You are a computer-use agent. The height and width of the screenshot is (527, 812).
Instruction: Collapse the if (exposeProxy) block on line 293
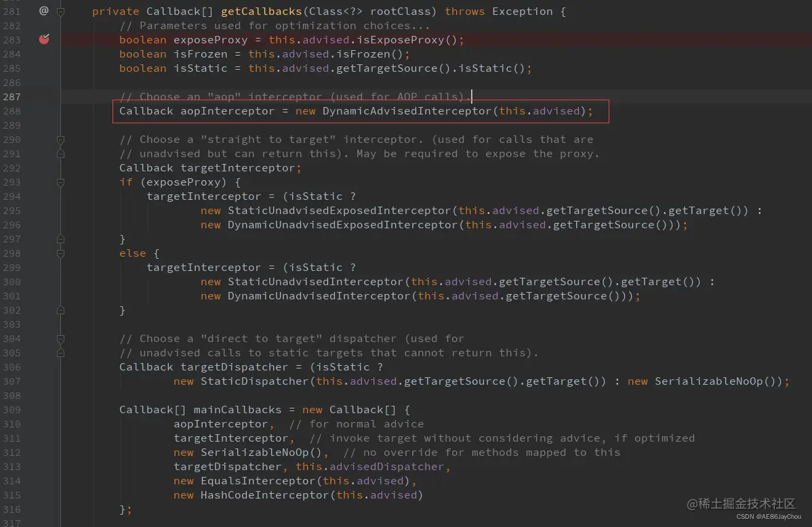click(x=60, y=182)
